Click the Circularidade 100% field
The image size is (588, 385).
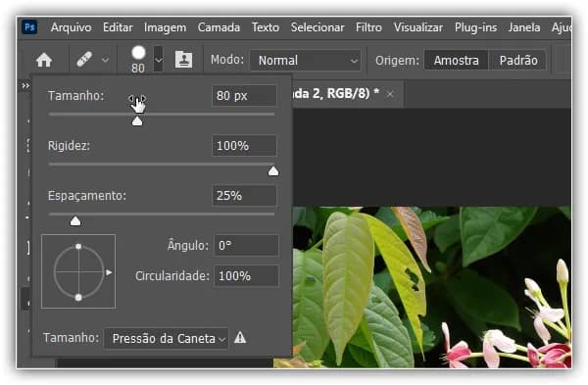(x=246, y=276)
